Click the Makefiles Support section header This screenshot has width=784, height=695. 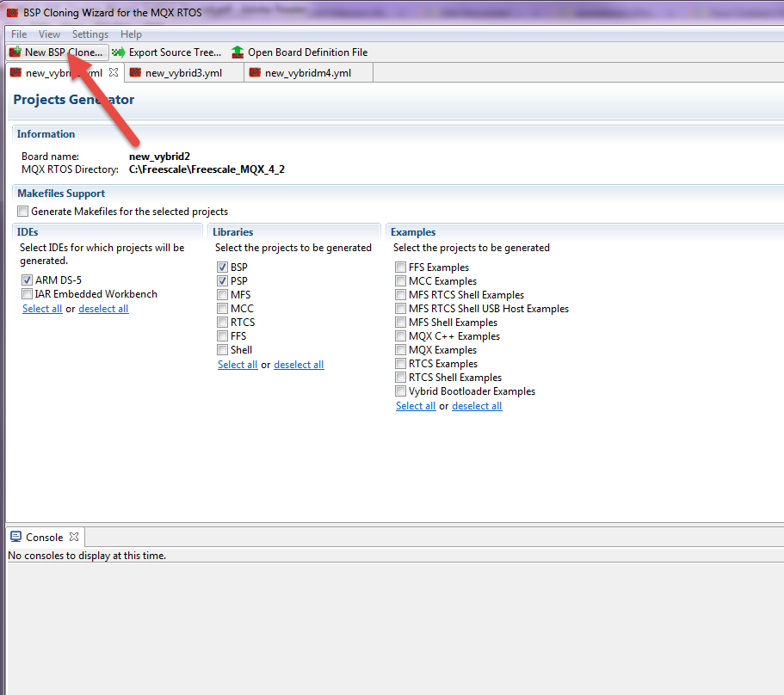[61, 194]
